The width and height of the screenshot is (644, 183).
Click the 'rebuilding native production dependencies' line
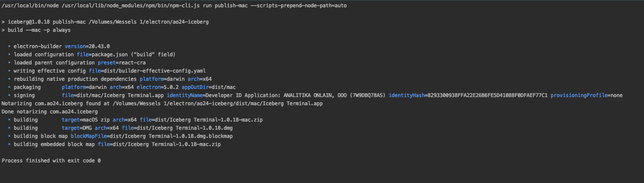[x=75, y=79]
